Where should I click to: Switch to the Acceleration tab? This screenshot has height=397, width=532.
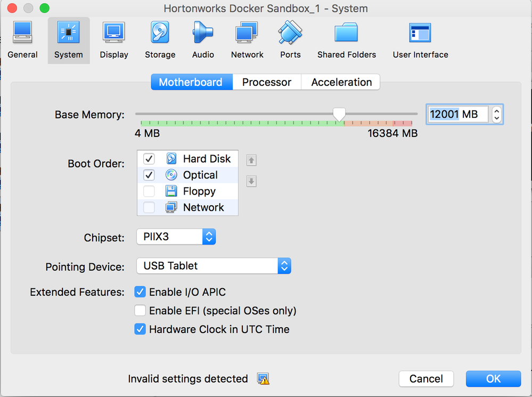pos(341,82)
